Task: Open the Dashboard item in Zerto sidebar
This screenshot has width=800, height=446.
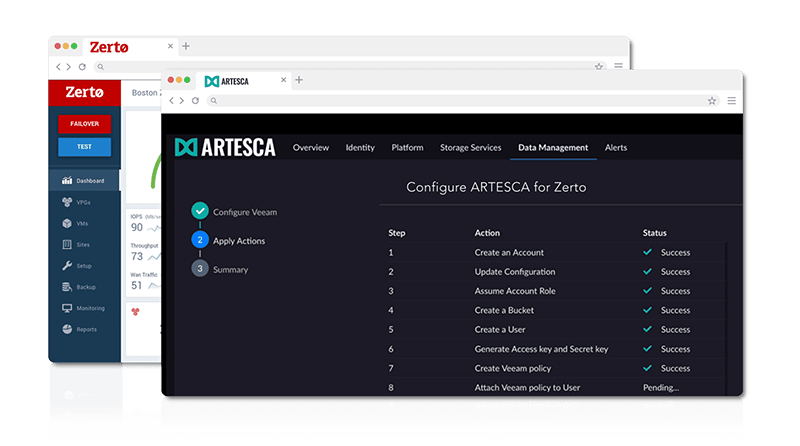Action: pyautogui.click(x=84, y=181)
